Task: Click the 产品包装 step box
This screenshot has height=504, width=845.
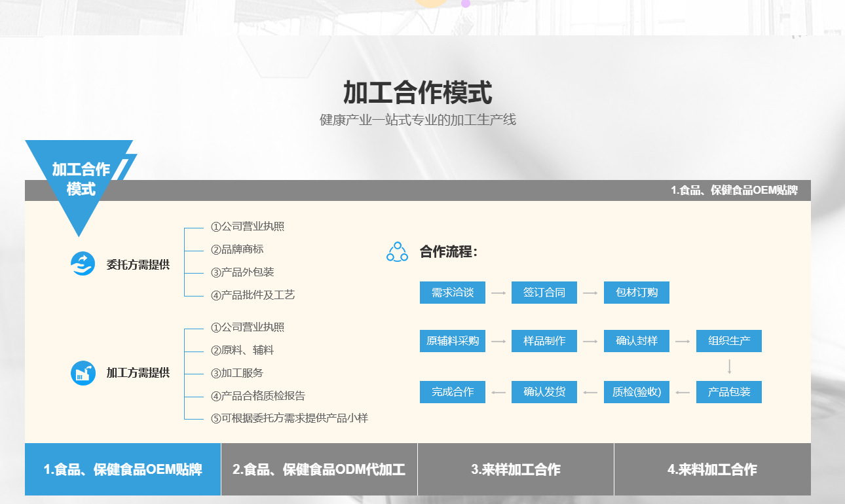Action: coord(728,392)
